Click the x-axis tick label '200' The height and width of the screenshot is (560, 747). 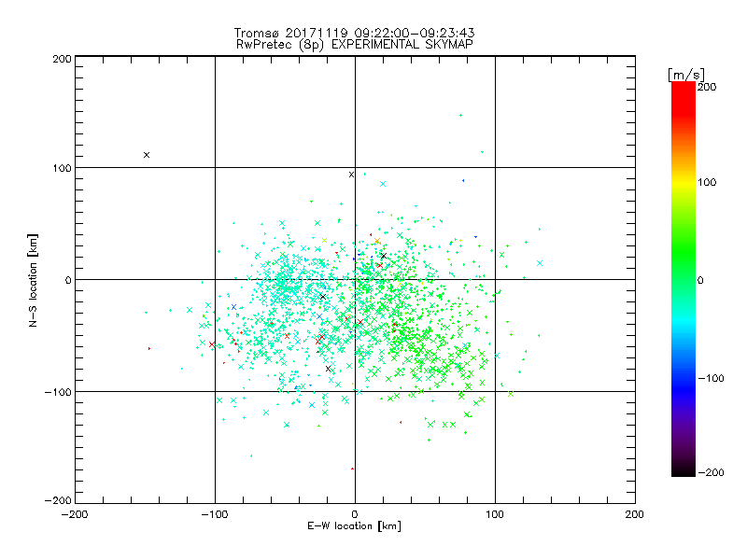635,514
